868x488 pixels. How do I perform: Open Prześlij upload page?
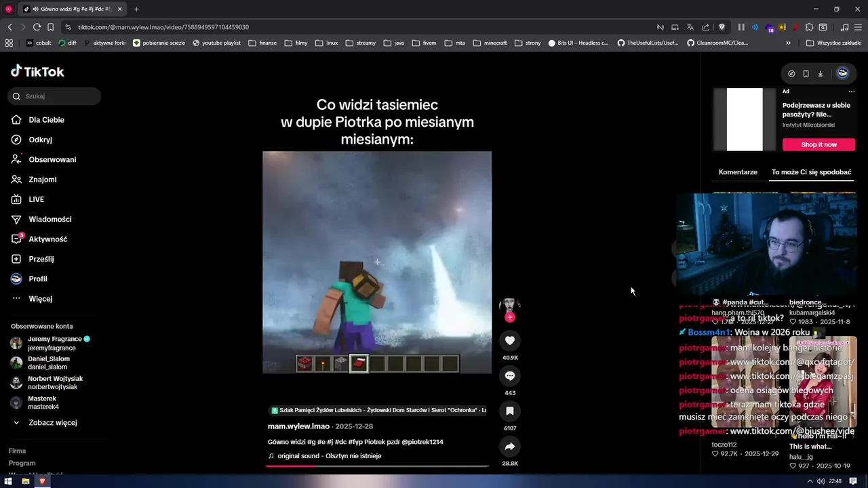pyautogui.click(x=41, y=259)
